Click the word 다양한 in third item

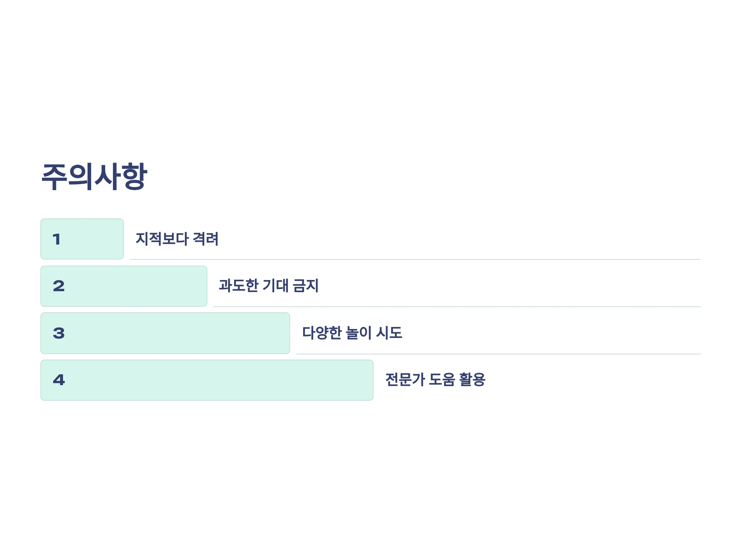pos(322,333)
